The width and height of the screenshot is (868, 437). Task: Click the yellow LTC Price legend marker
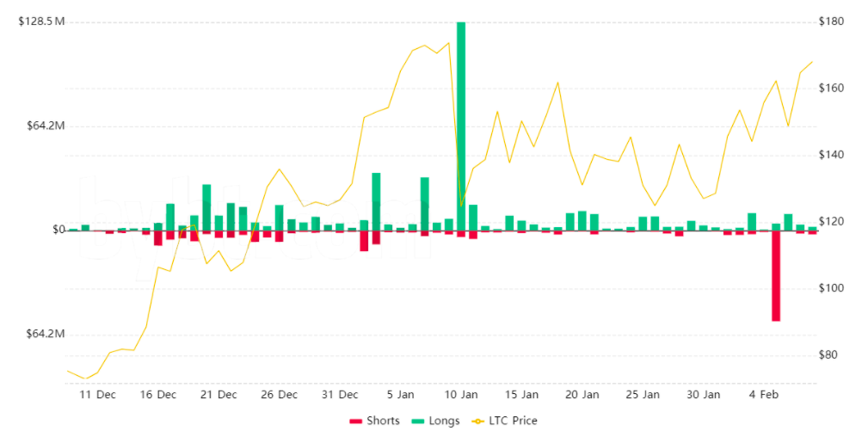(477, 422)
